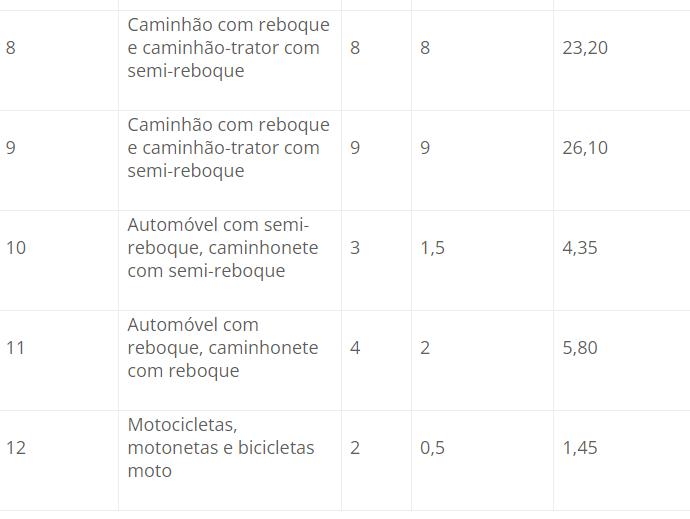Click multiplier 0,5 in Motocicletas row
The image size is (690, 519).
pyautogui.click(x=432, y=448)
